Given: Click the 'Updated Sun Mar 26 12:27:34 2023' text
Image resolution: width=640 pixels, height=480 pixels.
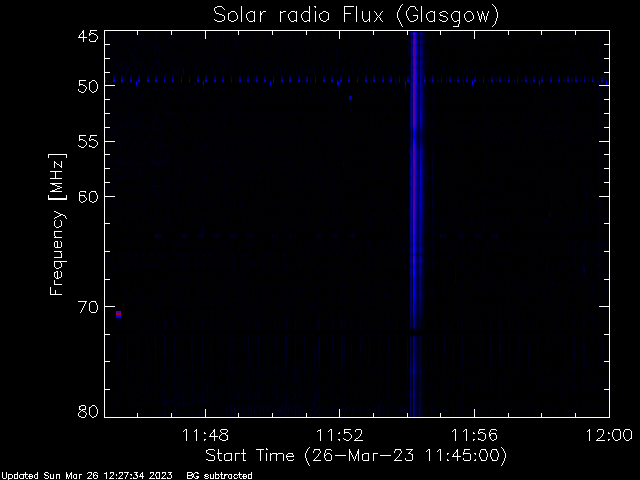Looking at the screenshot, I should 87,476.
